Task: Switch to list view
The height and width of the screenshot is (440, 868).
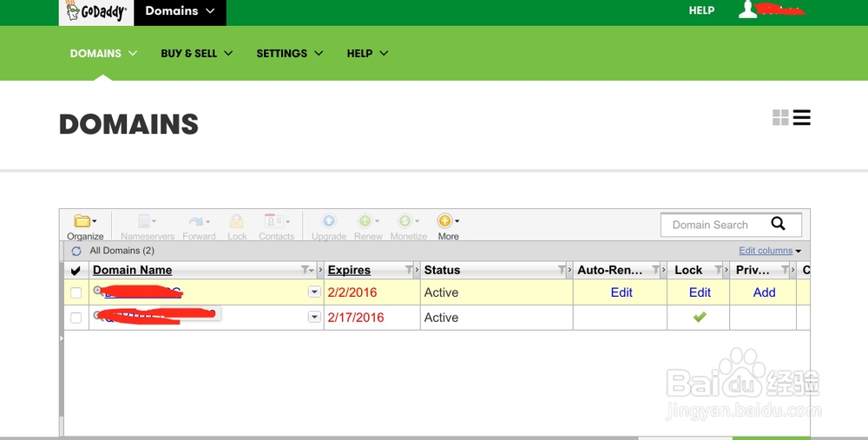Action: [x=801, y=117]
